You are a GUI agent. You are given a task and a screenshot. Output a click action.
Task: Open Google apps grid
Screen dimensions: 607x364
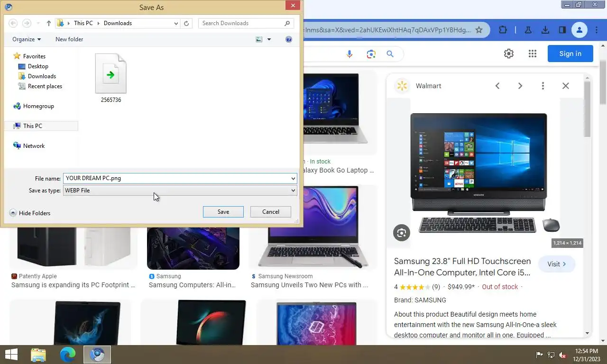[x=533, y=54]
